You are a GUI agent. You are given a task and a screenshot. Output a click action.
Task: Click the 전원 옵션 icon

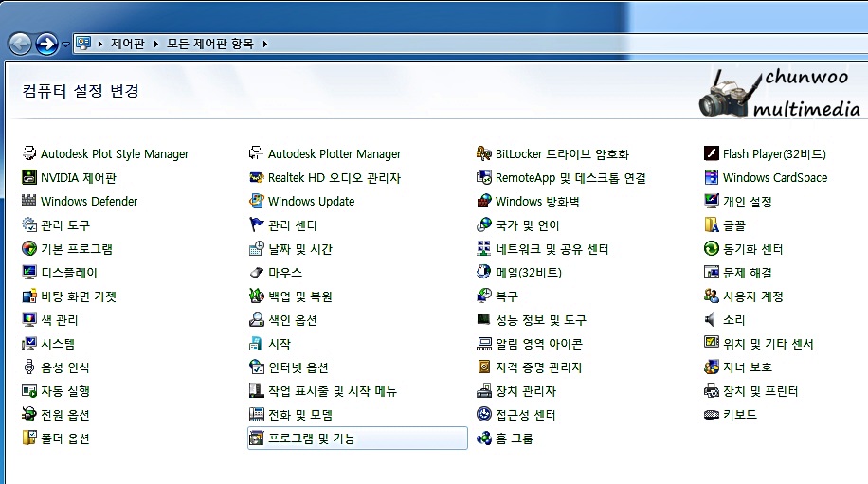(28, 414)
